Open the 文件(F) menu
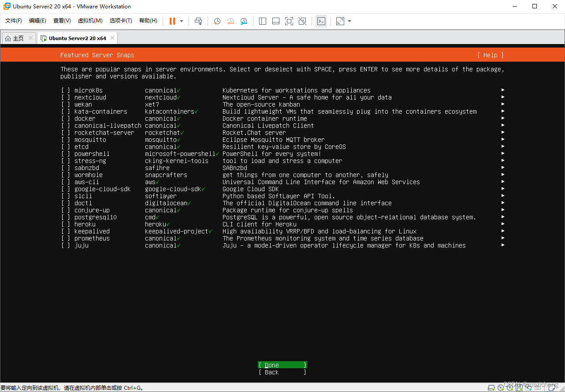The image size is (565, 392). (14, 21)
